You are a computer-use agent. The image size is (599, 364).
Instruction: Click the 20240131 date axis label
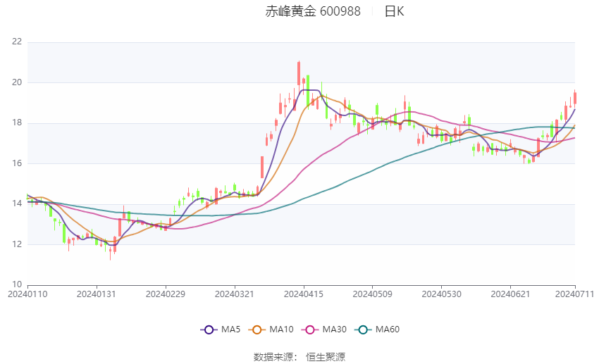click(x=97, y=294)
